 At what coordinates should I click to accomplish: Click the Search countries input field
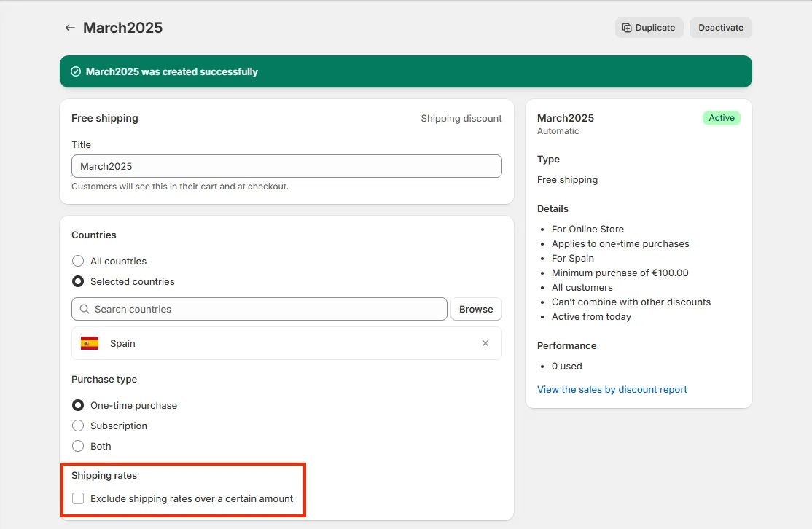pyautogui.click(x=259, y=309)
